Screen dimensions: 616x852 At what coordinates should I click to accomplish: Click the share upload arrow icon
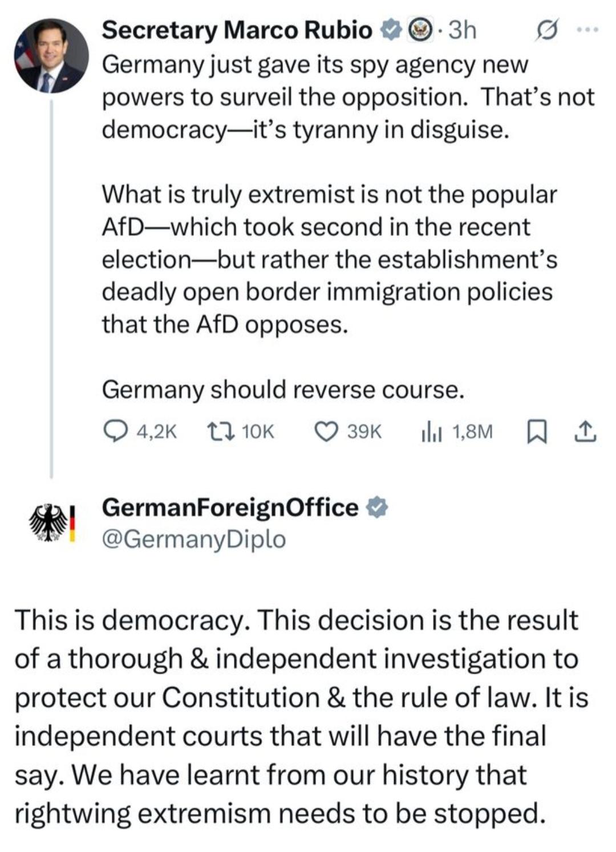(585, 432)
